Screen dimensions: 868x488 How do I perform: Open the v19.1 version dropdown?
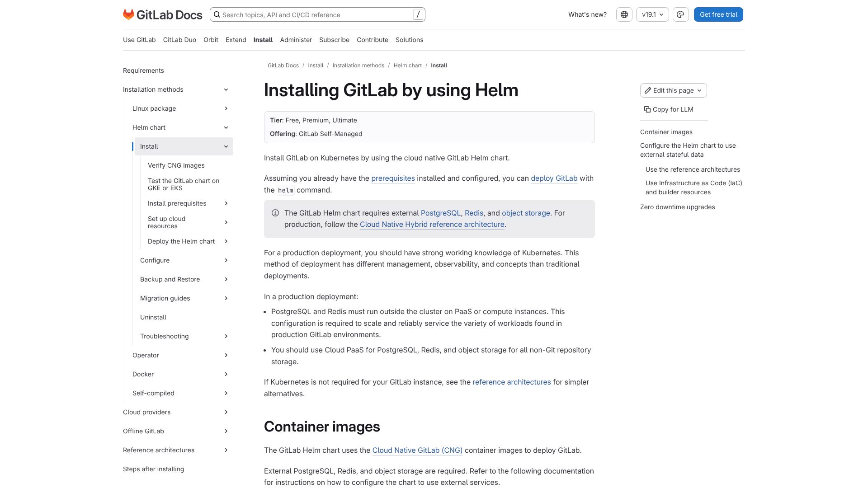coord(652,14)
